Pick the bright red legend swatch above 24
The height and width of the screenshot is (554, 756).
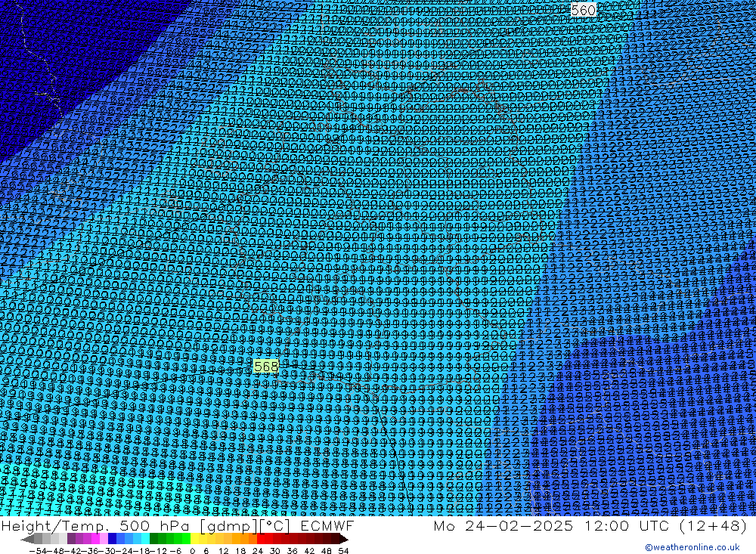point(261,539)
